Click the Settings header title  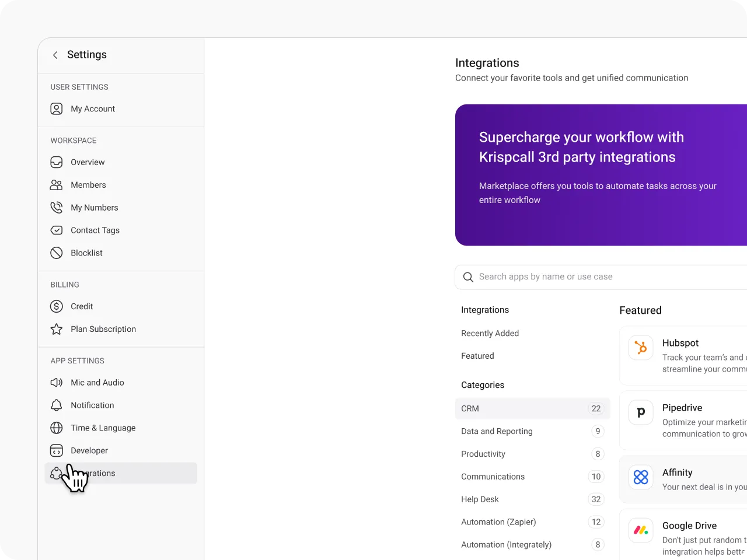87,55
